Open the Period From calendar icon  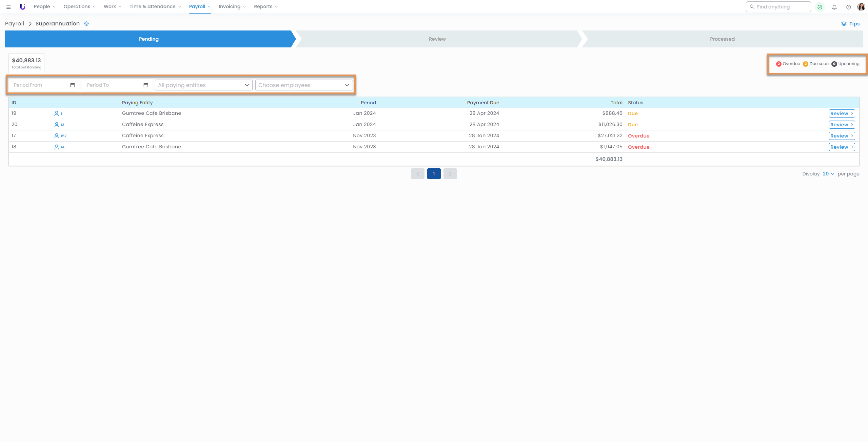[73, 85]
